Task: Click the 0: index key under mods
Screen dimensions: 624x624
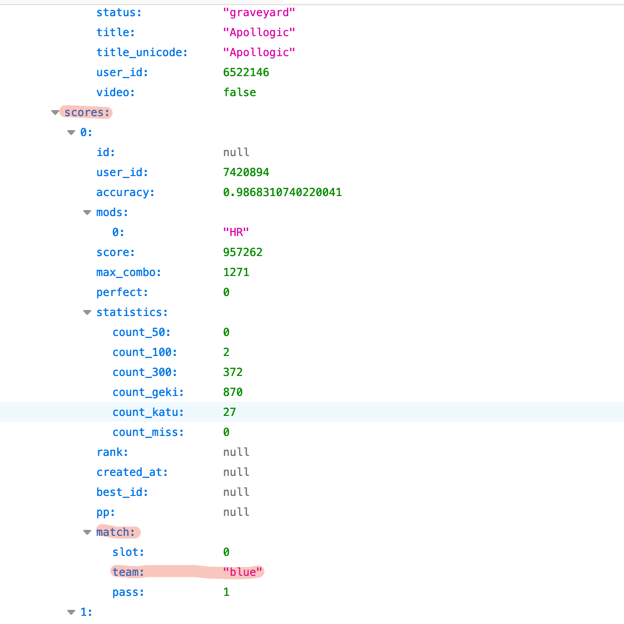Action: [x=118, y=232]
